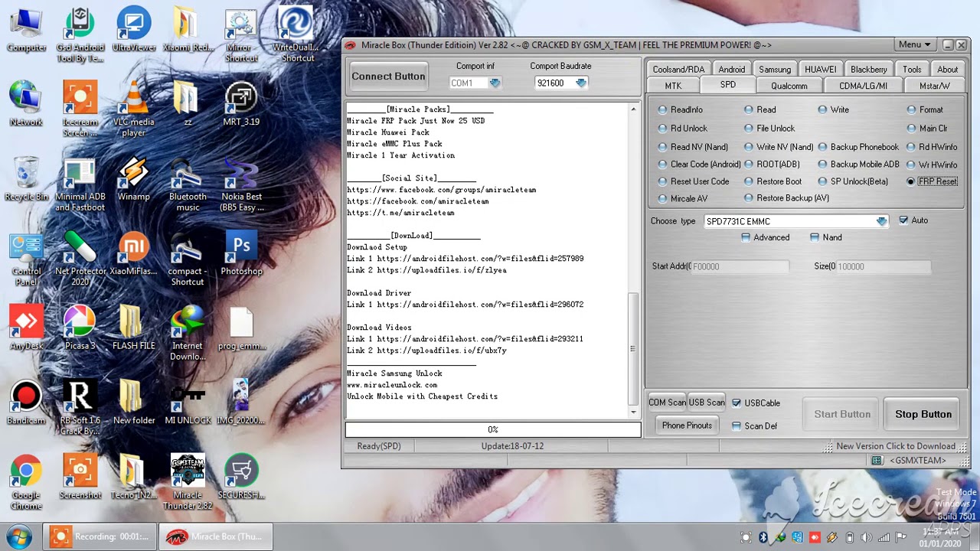Viewport: 980px width, 551px height.
Task: Open Net Protector 2020
Action: point(80,259)
